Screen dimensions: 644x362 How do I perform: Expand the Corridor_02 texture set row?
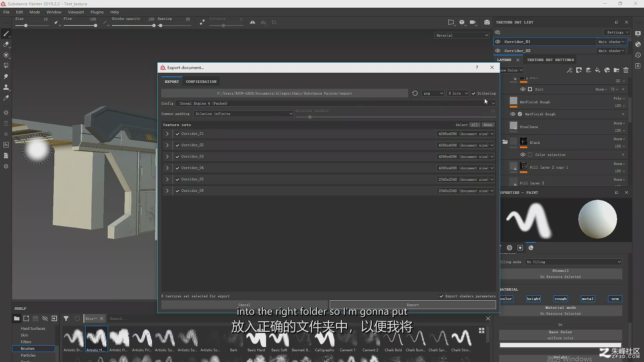point(167,145)
